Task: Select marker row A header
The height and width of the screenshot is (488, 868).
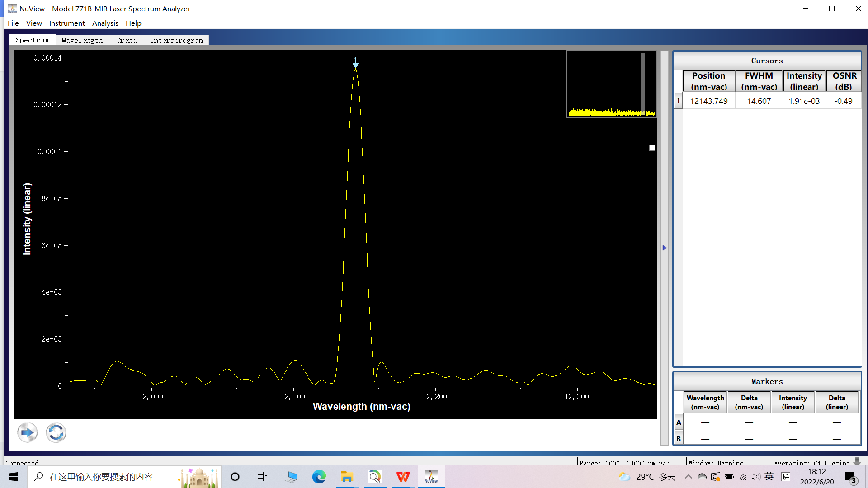Action: 678,422
